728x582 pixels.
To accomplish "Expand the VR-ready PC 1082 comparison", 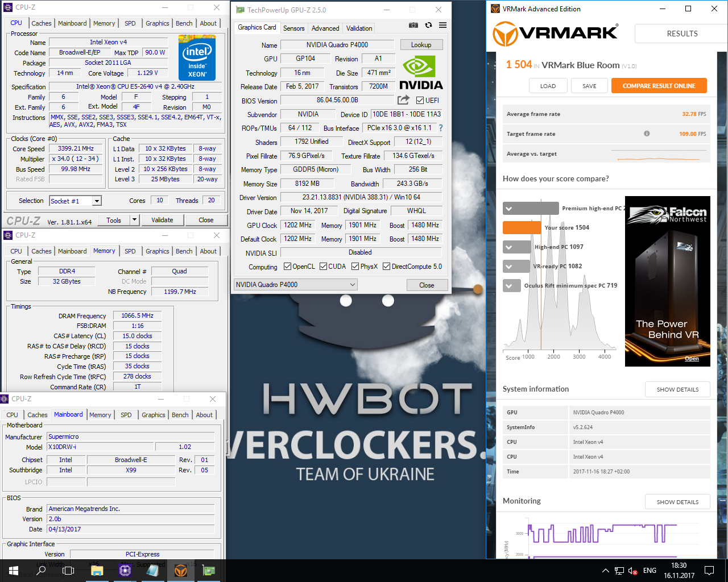I will 509,267.
